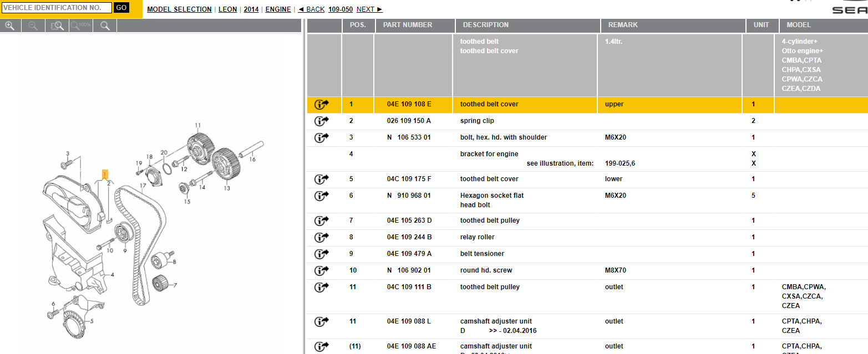Click info icon for belt tensioner row
The image size is (868, 354).
click(322, 254)
